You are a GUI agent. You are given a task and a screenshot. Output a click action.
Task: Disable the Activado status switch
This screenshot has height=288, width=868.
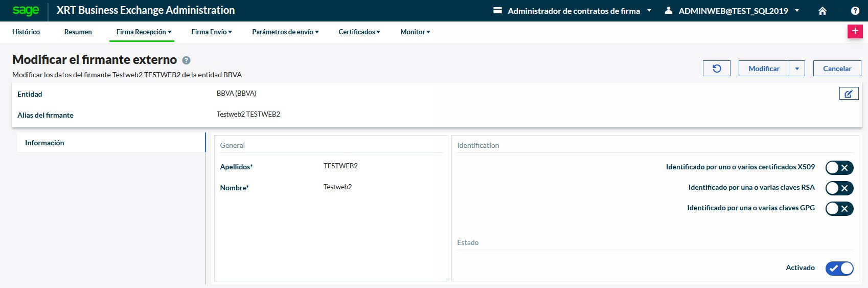coord(839,268)
